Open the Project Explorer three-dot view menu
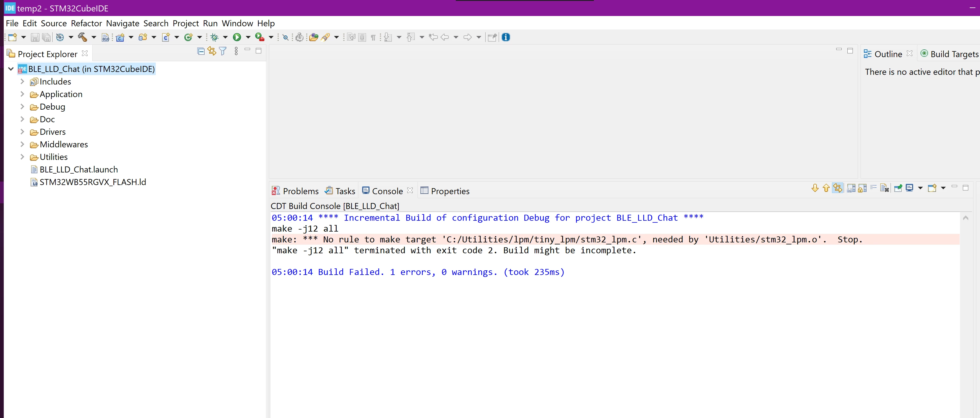 (x=236, y=51)
